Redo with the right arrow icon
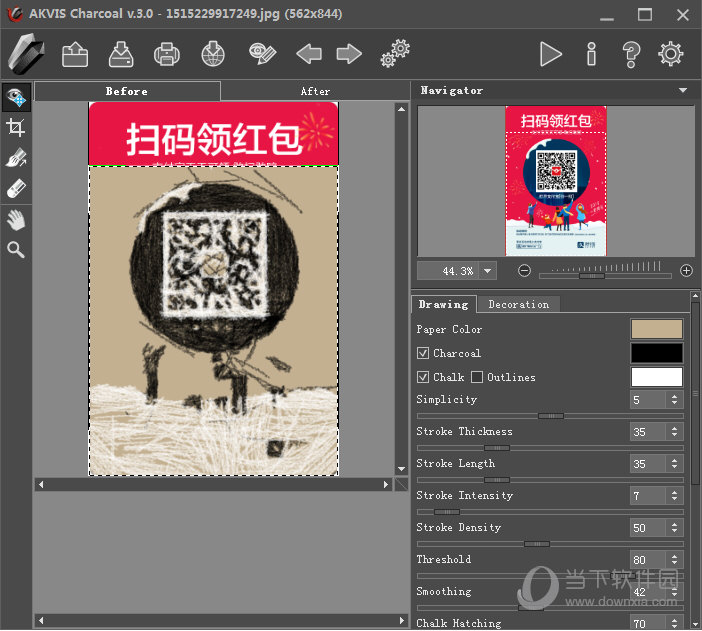The height and width of the screenshot is (631, 702). (x=349, y=54)
